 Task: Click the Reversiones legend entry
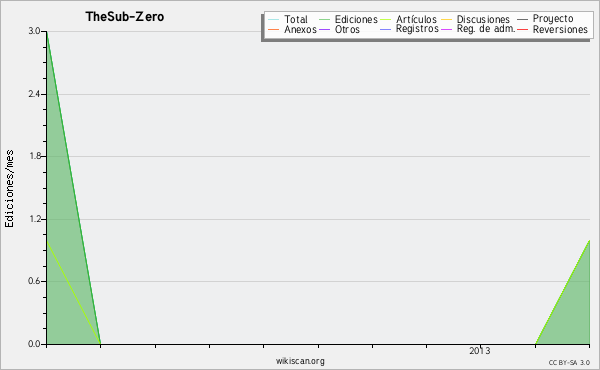click(560, 29)
